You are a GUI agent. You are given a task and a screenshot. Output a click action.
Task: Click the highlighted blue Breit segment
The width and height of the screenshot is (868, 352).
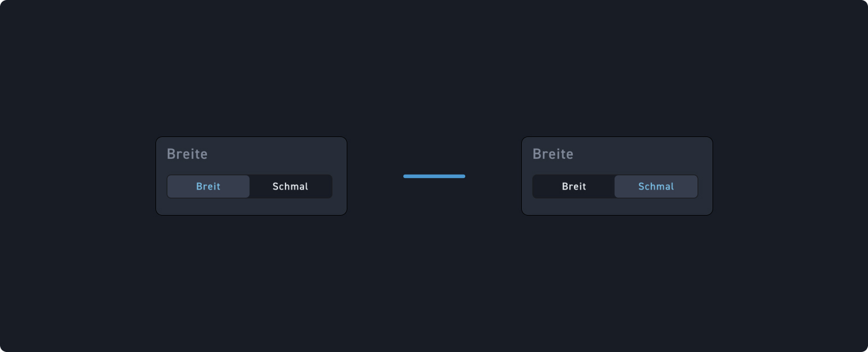(209, 187)
